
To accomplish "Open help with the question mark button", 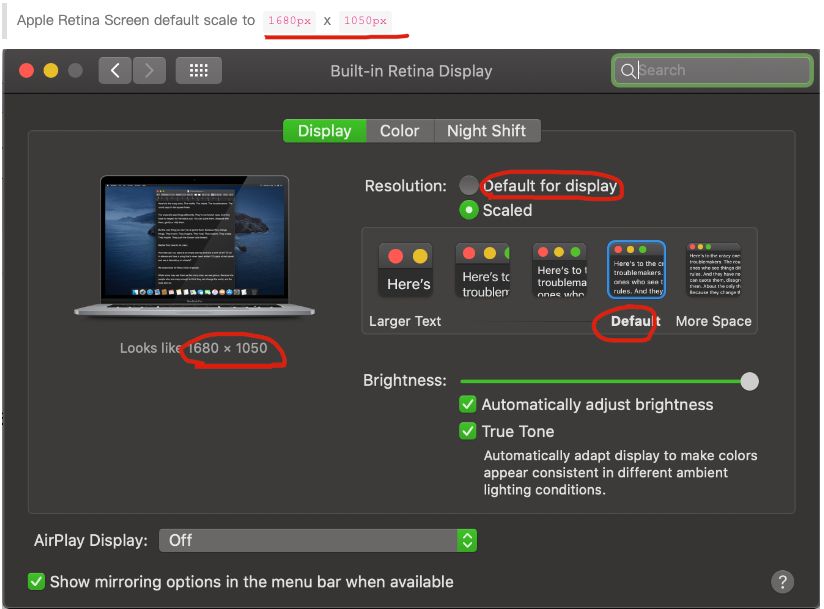I will click(x=782, y=582).
